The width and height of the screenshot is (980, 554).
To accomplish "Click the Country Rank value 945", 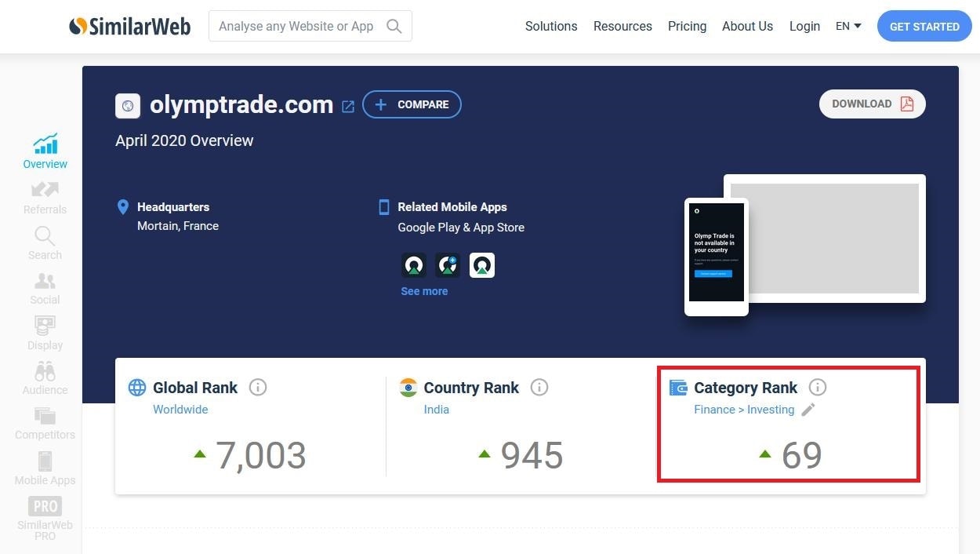I will [x=532, y=456].
